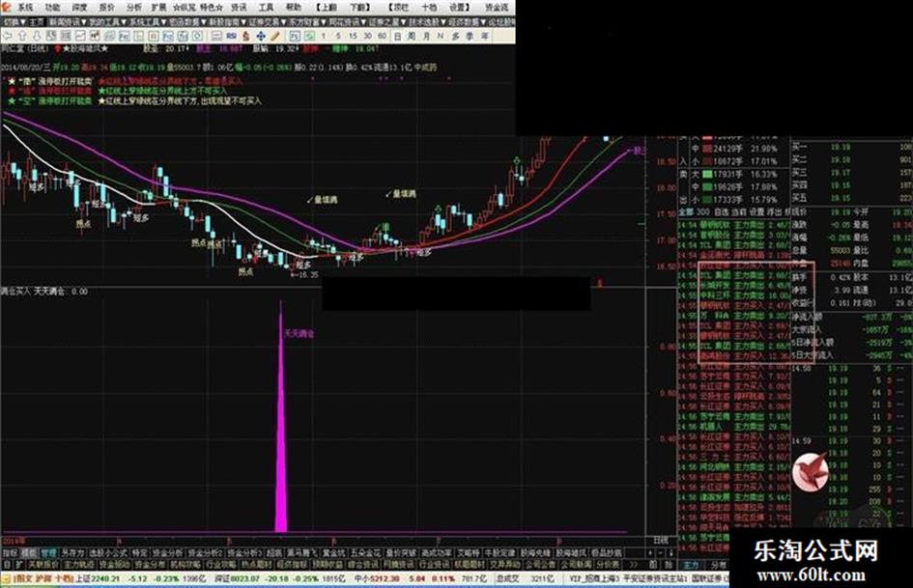Open the '工具' menu
This screenshot has width=913, height=588.
tap(266, 7)
